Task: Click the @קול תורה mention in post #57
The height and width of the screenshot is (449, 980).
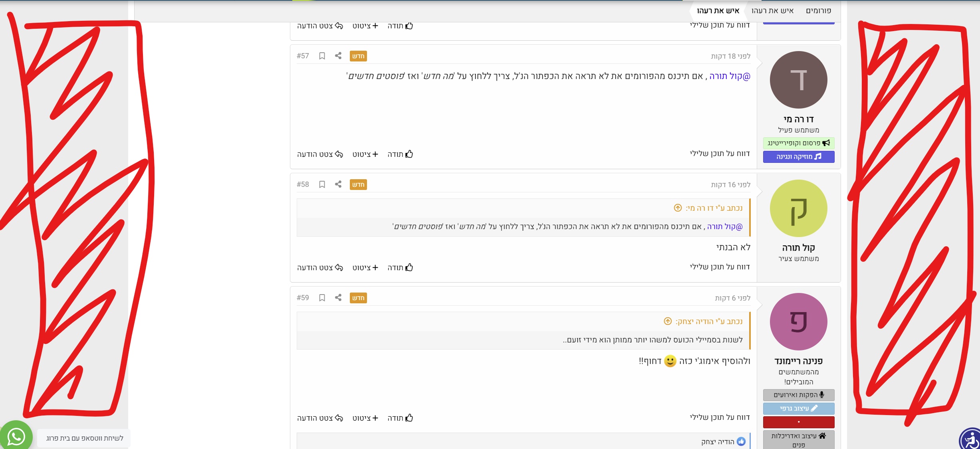Action: click(730, 76)
